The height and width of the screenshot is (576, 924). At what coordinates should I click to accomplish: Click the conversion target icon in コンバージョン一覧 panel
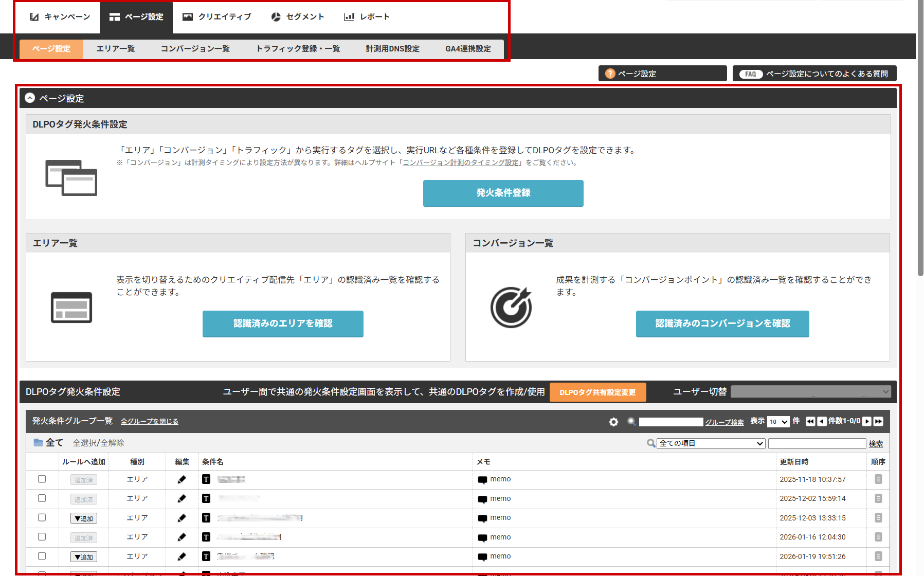(x=511, y=307)
